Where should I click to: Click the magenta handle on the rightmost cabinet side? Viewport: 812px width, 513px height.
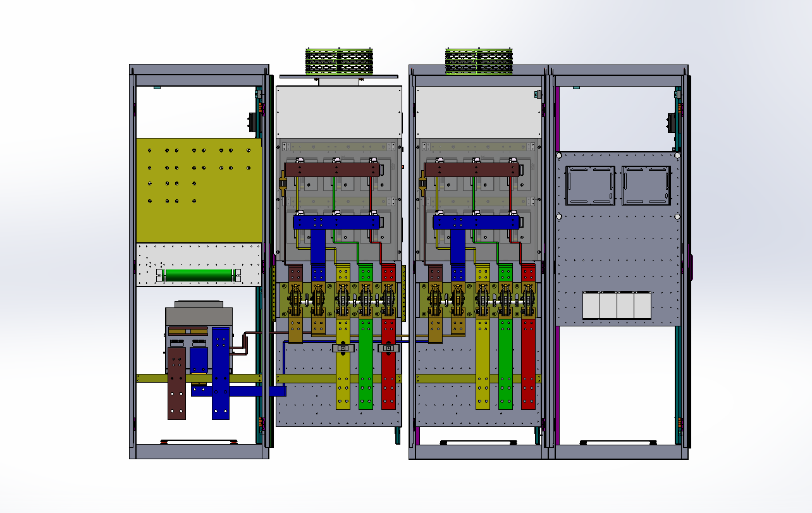(691, 268)
